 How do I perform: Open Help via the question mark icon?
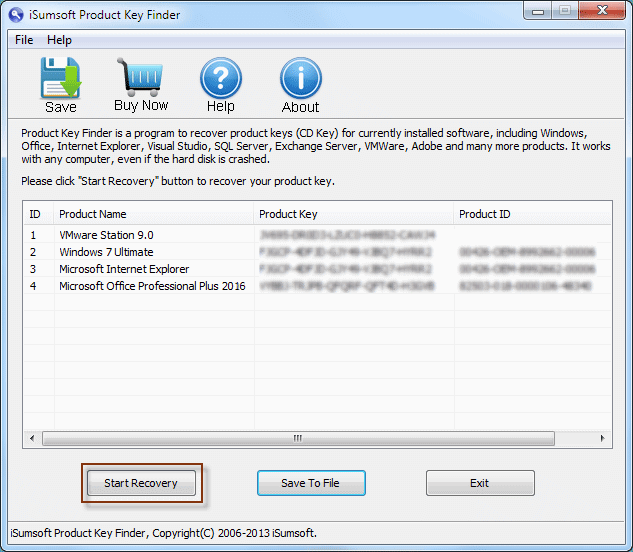[221, 78]
